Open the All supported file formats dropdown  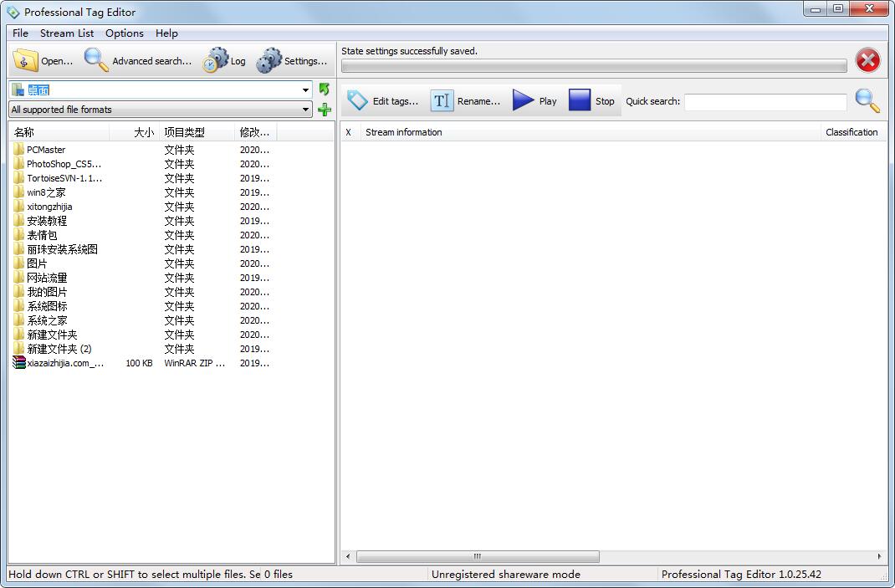[x=305, y=109]
